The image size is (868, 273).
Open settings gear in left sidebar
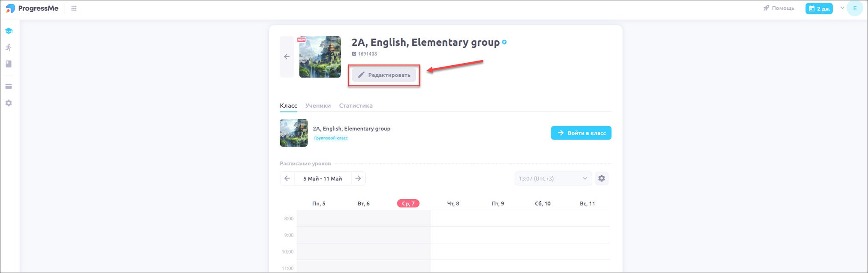pyautogui.click(x=8, y=103)
